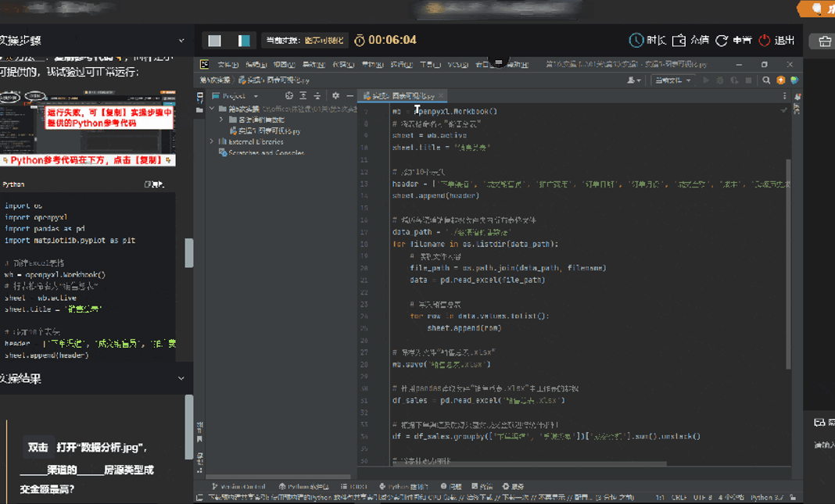Click the orange update icon in PyCharm toolbar
Image resolution: width=835 pixels, height=504 pixels.
tap(781, 80)
